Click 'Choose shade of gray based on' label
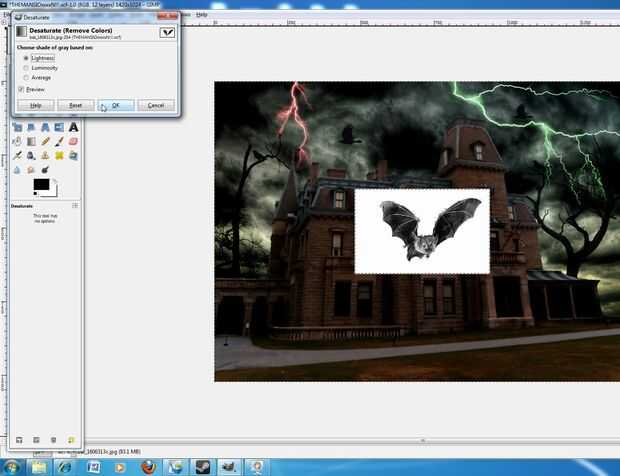The width and height of the screenshot is (620, 476). tap(55, 47)
